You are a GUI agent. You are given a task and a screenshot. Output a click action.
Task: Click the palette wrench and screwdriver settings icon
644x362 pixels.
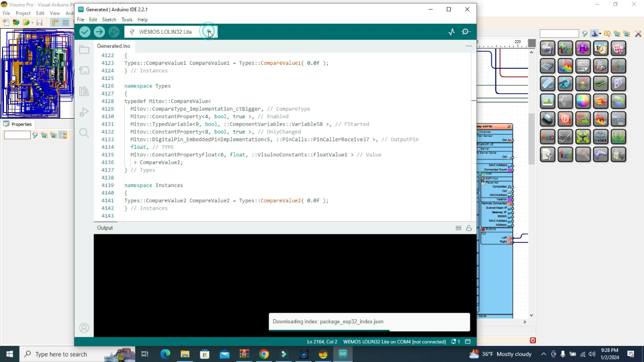638,34
